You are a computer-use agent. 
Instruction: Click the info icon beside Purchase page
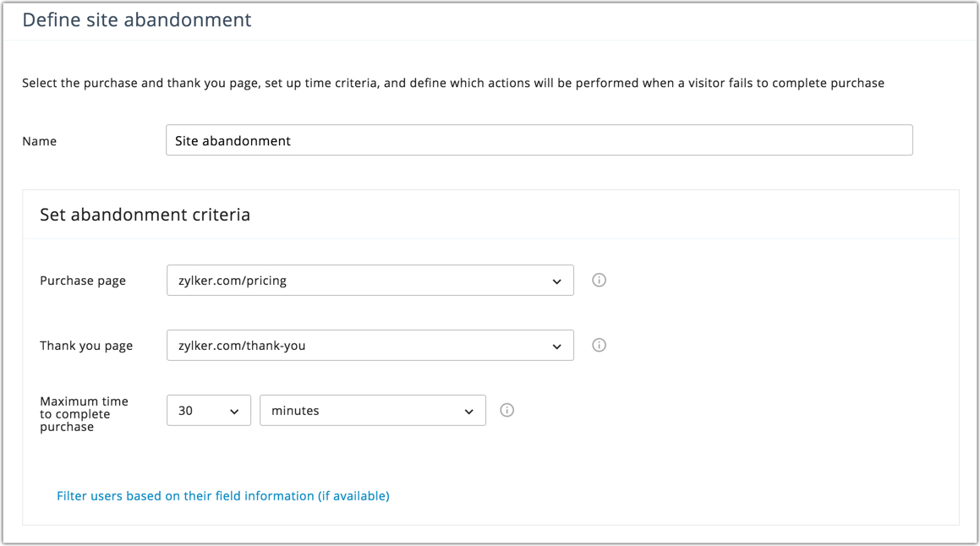(599, 281)
